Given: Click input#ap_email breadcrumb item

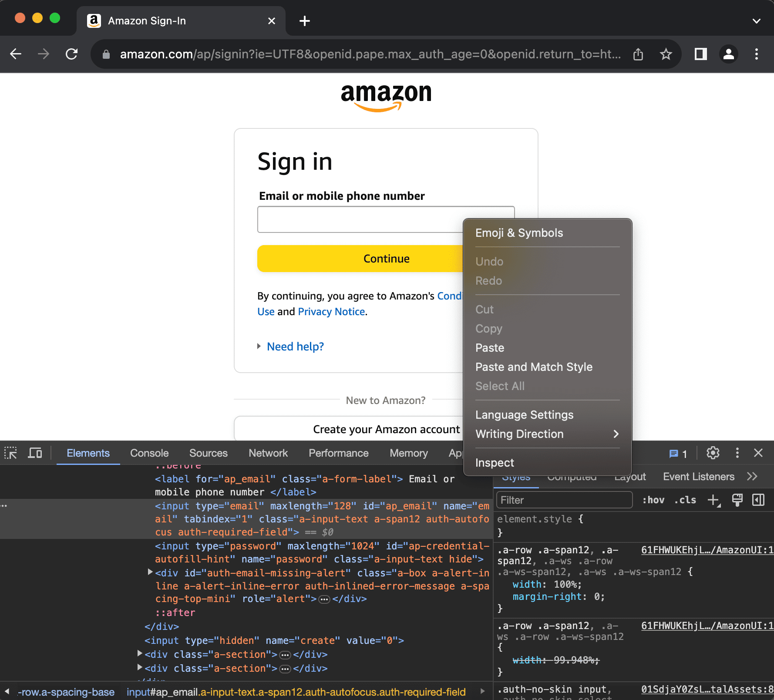Looking at the screenshot, I should pos(296,692).
